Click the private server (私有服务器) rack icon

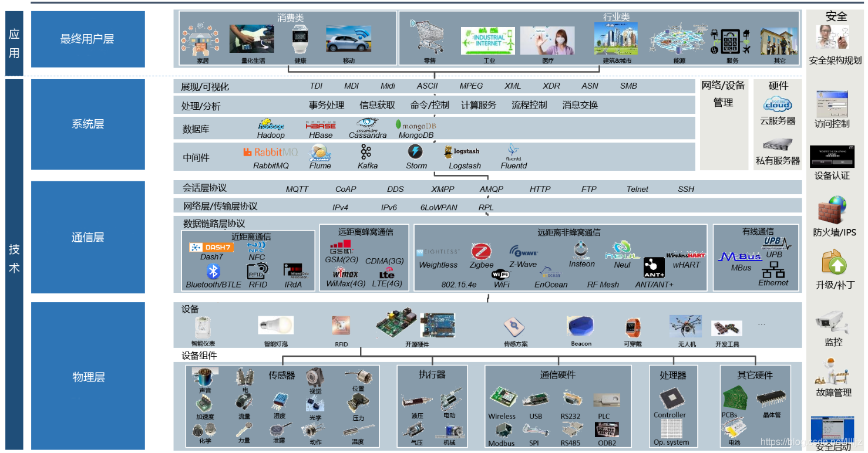pyautogui.click(x=778, y=145)
